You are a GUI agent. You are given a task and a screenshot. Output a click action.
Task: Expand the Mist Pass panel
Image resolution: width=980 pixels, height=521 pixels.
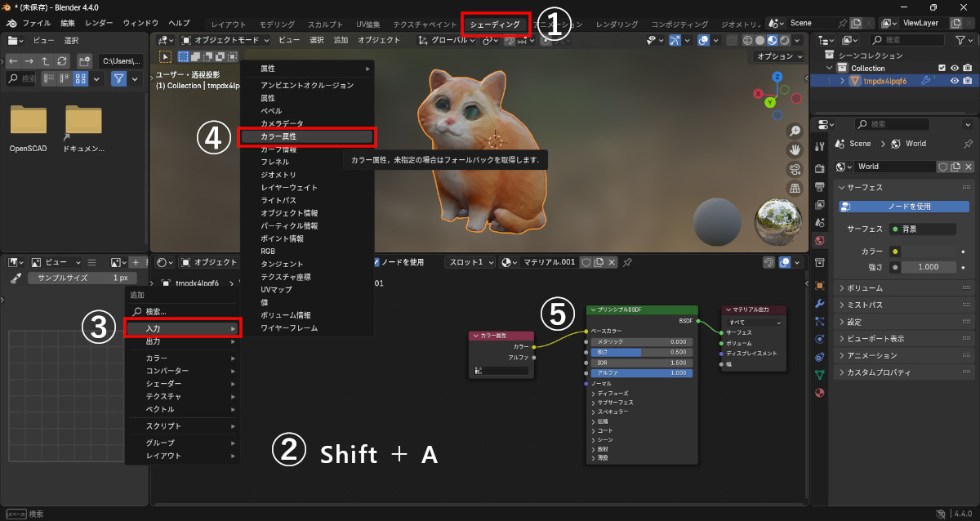point(905,305)
